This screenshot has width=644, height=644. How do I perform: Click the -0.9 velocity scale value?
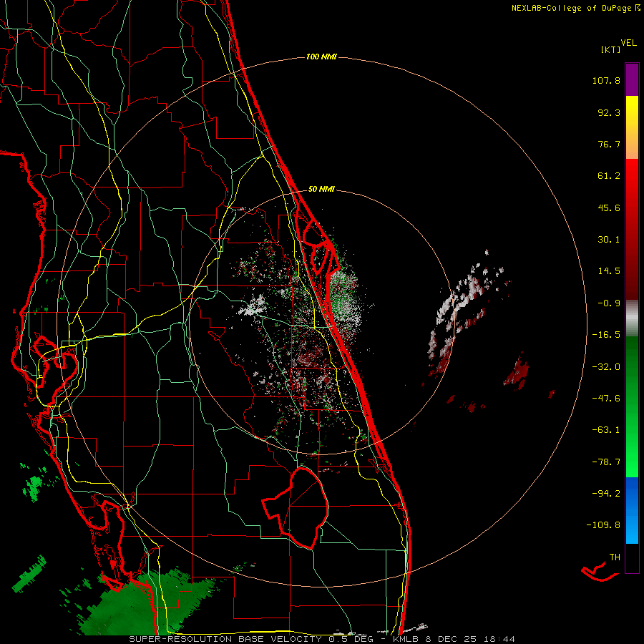click(x=609, y=303)
